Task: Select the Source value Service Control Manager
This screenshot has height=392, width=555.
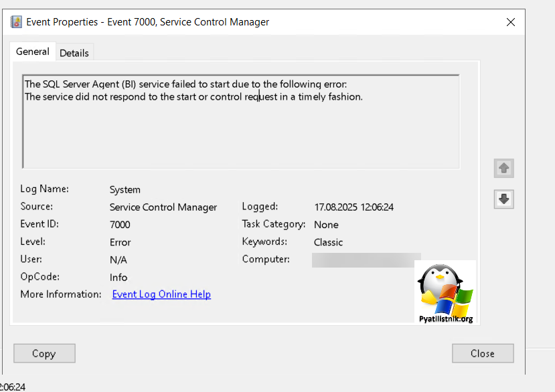Action: (x=163, y=207)
